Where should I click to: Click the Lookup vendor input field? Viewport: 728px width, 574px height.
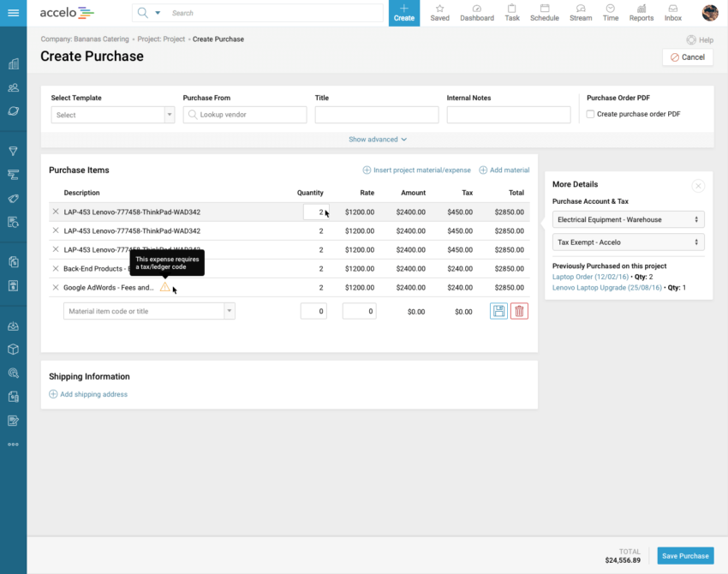coord(245,115)
